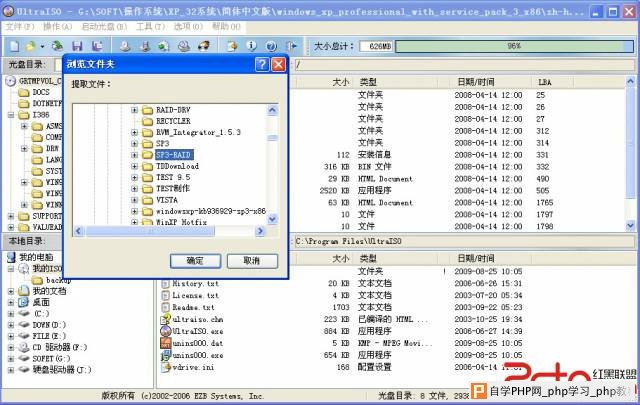
Task: Open the 启动光盘(B) menu
Action: coord(104,27)
